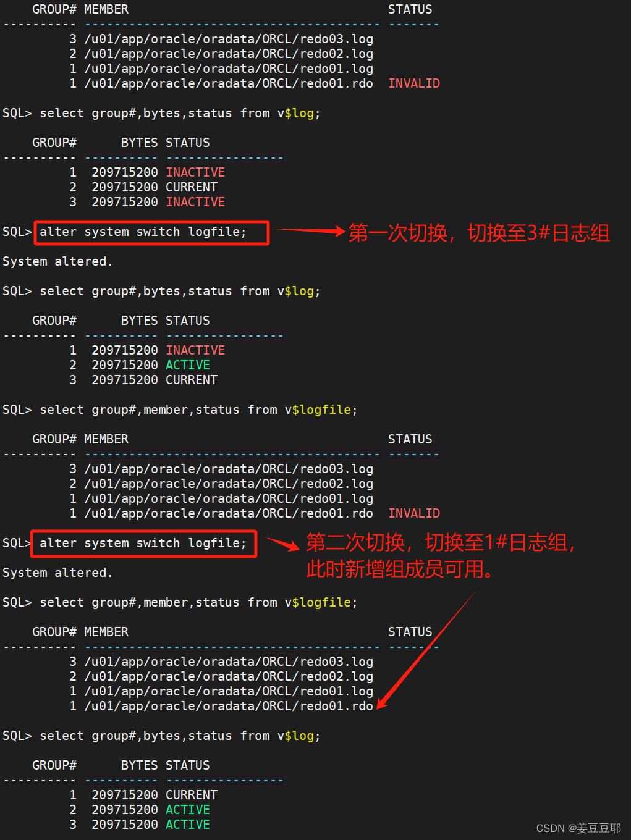Click the first 'select group#,bytes,status from v$log' query
631x840 pixels.
pyautogui.click(x=180, y=113)
